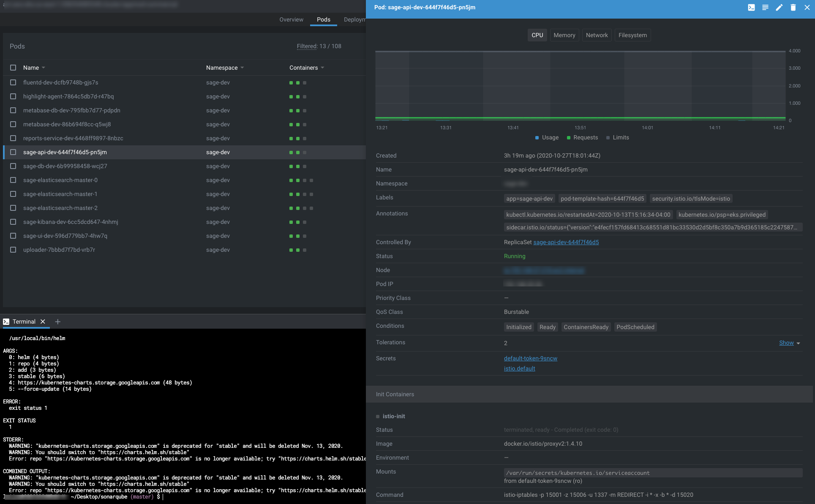This screenshot has height=504, width=815.
Task: Check the metabase-db-dev-795fbb7d77-pdpdn checkbox
Action: coord(13,110)
